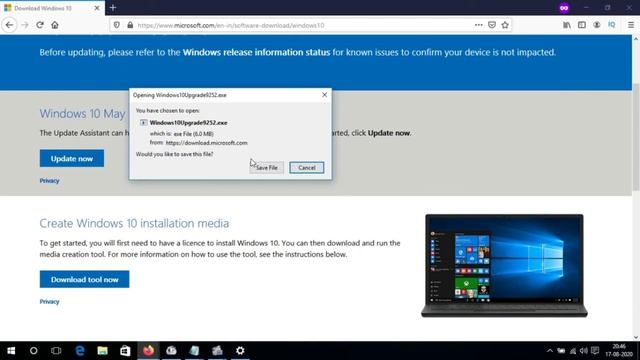640x360 pixels.
Task: Open Firefox account icon
Action: click(596, 25)
